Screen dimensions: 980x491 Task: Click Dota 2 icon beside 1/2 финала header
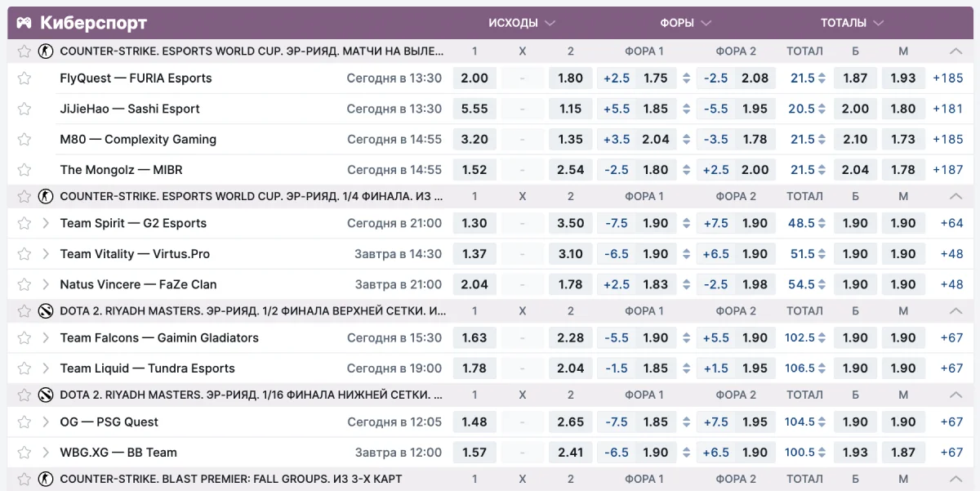point(46,310)
